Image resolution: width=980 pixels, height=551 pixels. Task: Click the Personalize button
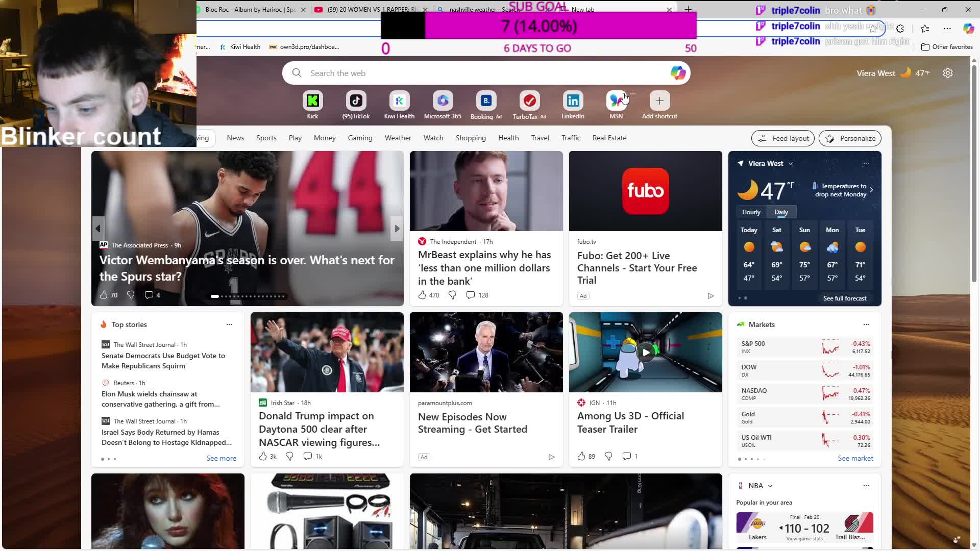850,138
